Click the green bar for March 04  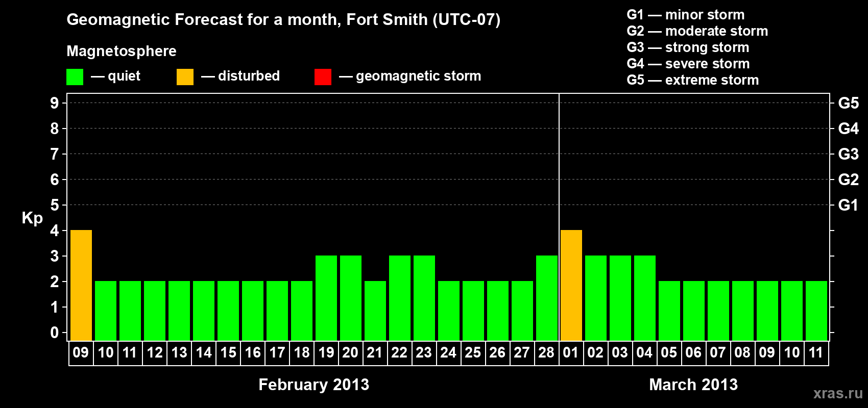pyautogui.click(x=645, y=298)
